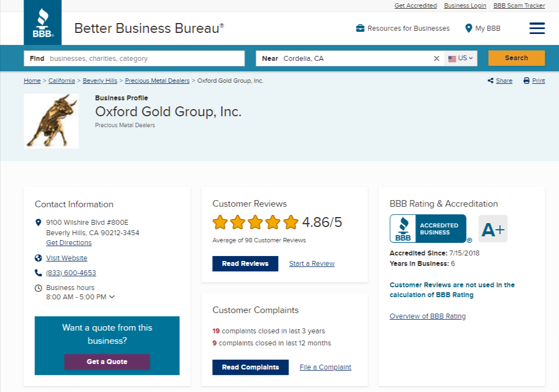
Task: Click the Get a Quote button
Action: 107,362
